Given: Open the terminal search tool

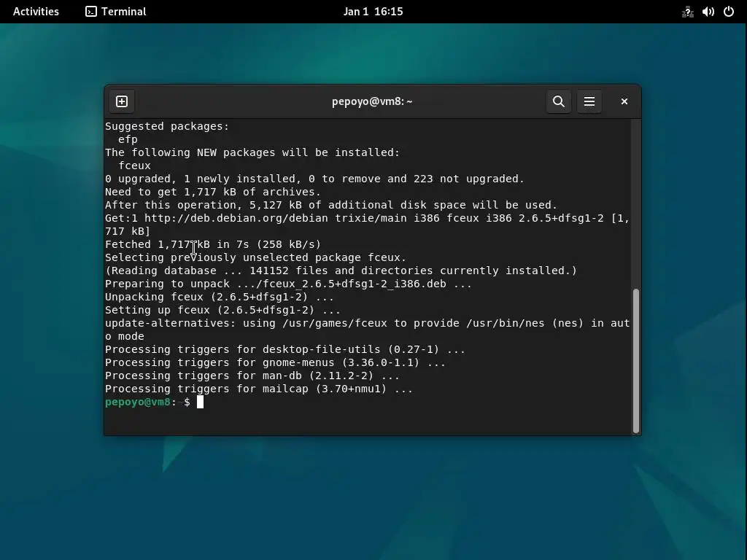Looking at the screenshot, I should pos(558,101).
